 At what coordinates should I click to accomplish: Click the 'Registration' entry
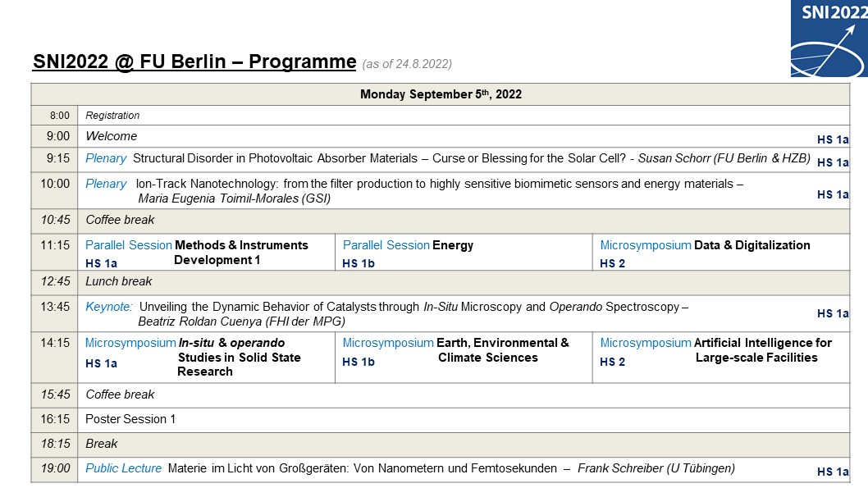tap(112, 116)
